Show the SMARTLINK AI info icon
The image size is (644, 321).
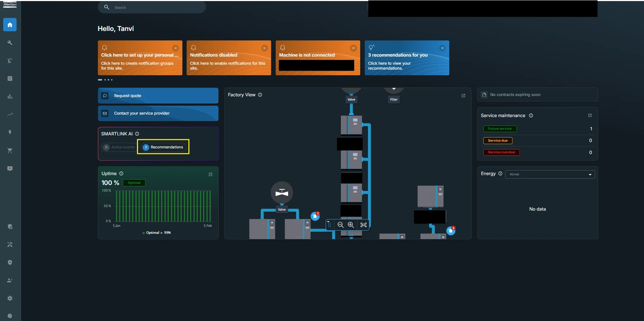tap(137, 134)
